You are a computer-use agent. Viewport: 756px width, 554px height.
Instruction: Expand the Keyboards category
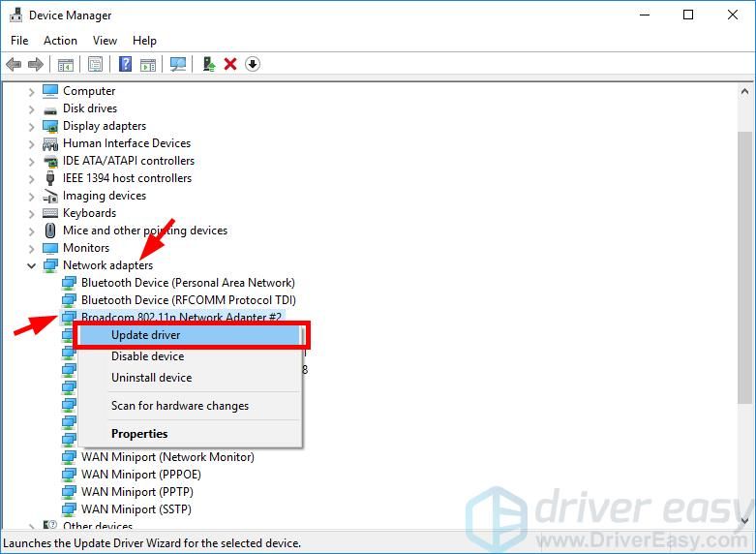coord(32,213)
